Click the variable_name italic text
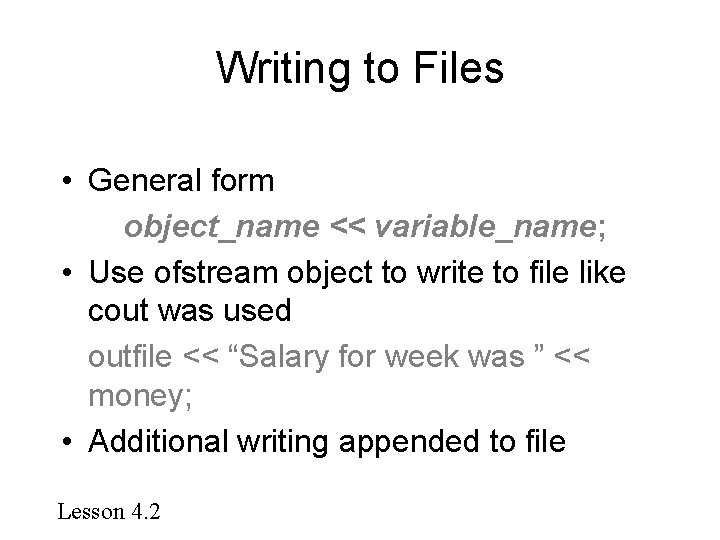The width and height of the screenshot is (720, 540). pyautogui.click(x=485, y=227)
